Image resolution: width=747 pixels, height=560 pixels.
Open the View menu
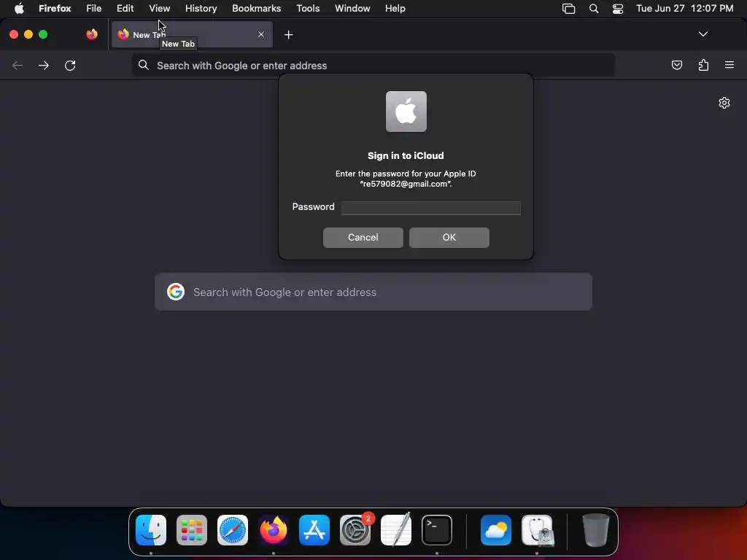pos(159,8)
